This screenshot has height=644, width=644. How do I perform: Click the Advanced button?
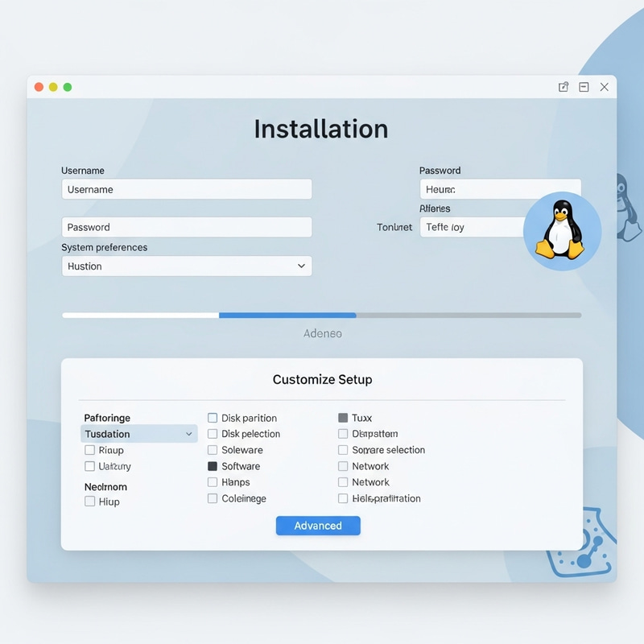(318, 526)
